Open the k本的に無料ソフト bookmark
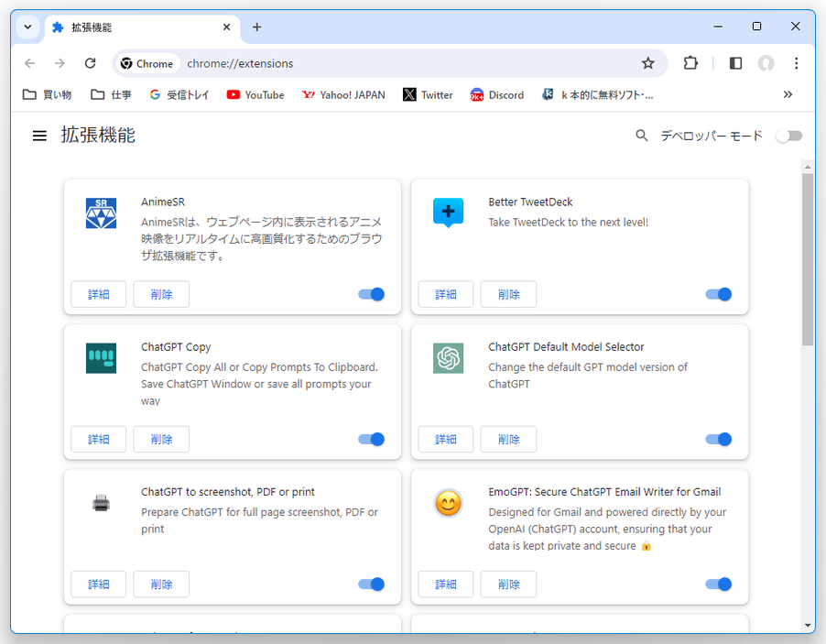 pos(597,95)
